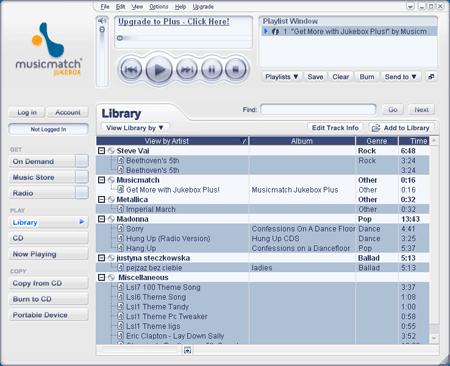Click the Next search button
This screenshot has width=450, height=366.
pyautogui.click(x=421, y=109)
